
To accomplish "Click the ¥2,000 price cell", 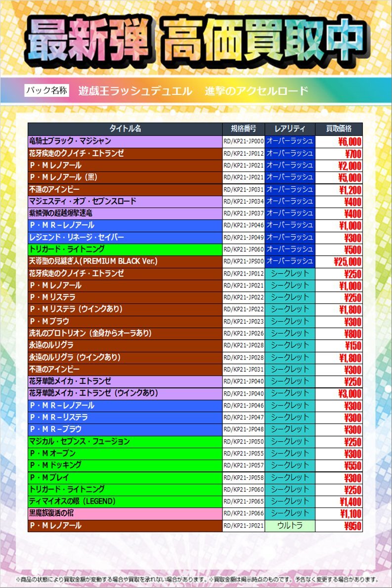I will click(339, 165).
